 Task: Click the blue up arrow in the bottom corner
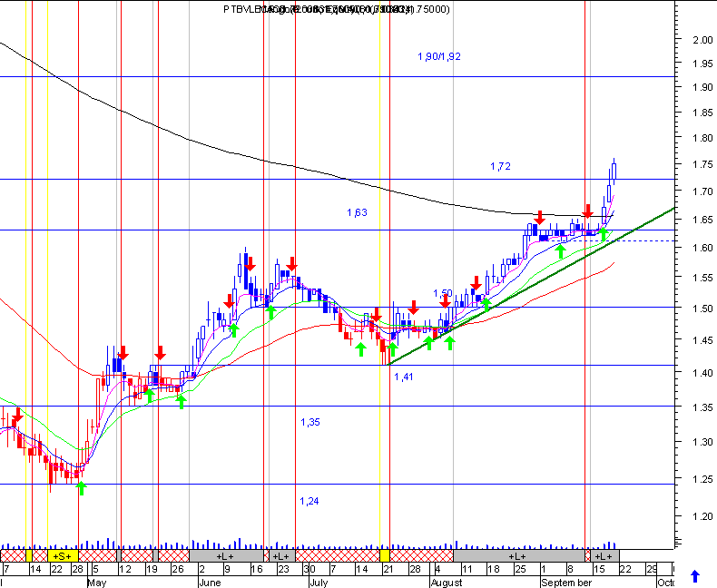coord(695,576)
